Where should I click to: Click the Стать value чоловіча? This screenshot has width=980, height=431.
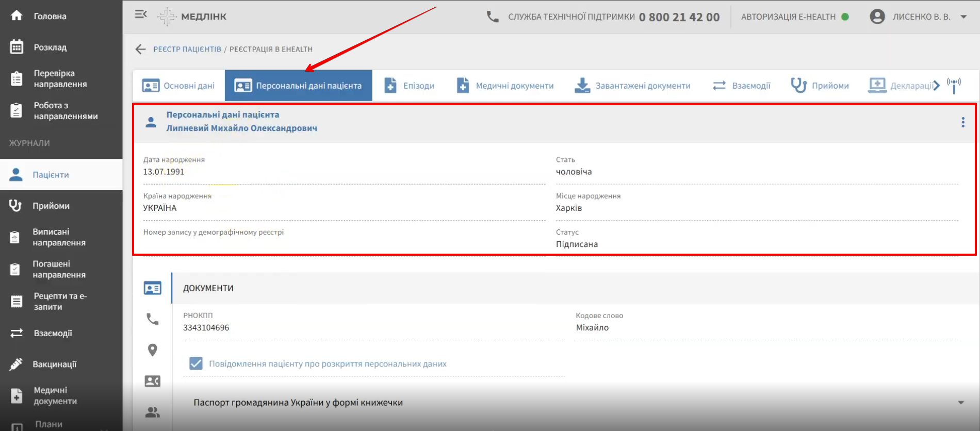pyautogui.click(x=574, y=172)
